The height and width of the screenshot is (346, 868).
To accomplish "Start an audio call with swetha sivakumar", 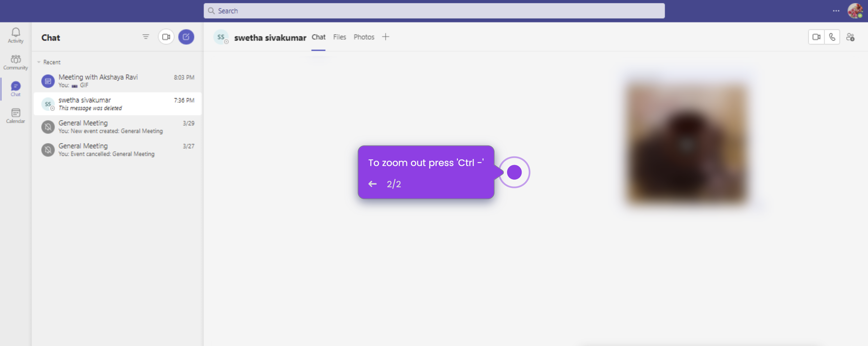I will (x=832, y=37).
